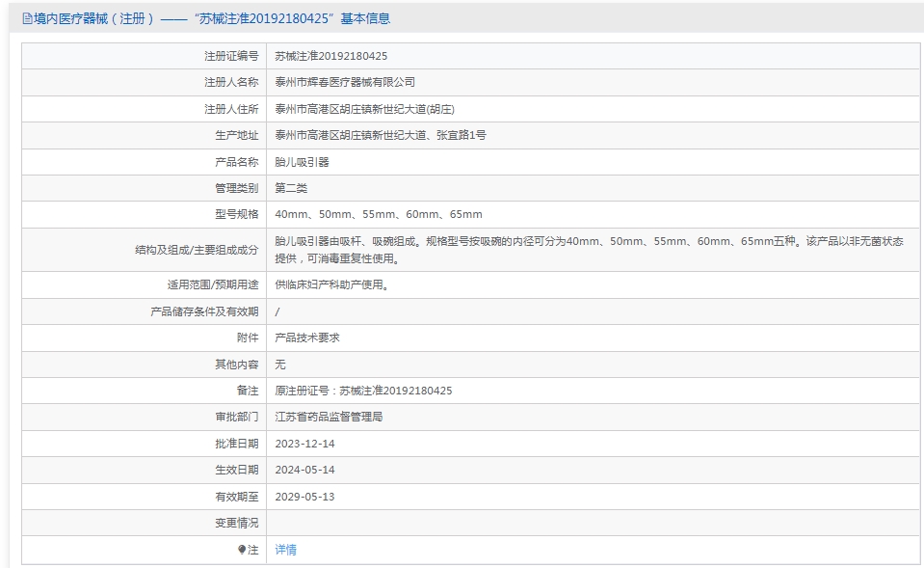This screenshot has height=568, width=924.
Task: Click the 批准日期 label
Action: 237,444
